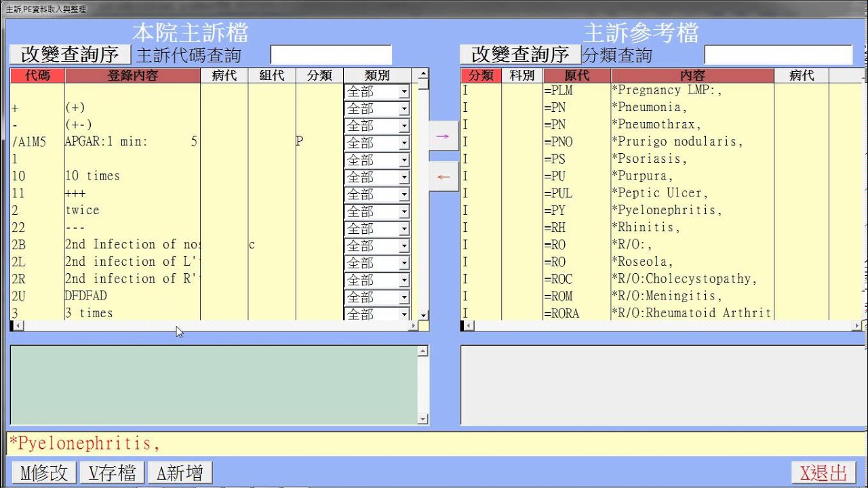This screenshot has height=488, width=868.
Task: Click the 原代 column header
Action: [576, 75]
